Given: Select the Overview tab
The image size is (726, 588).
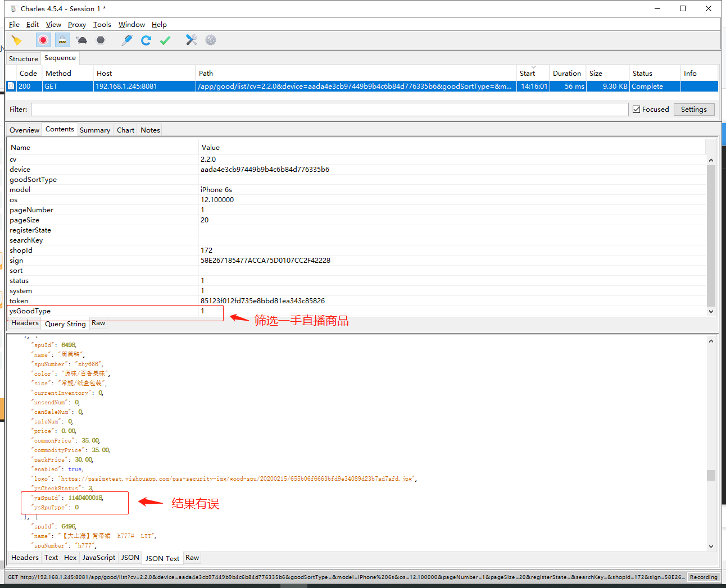Looking at the screenshot, I should coord(24,130).
